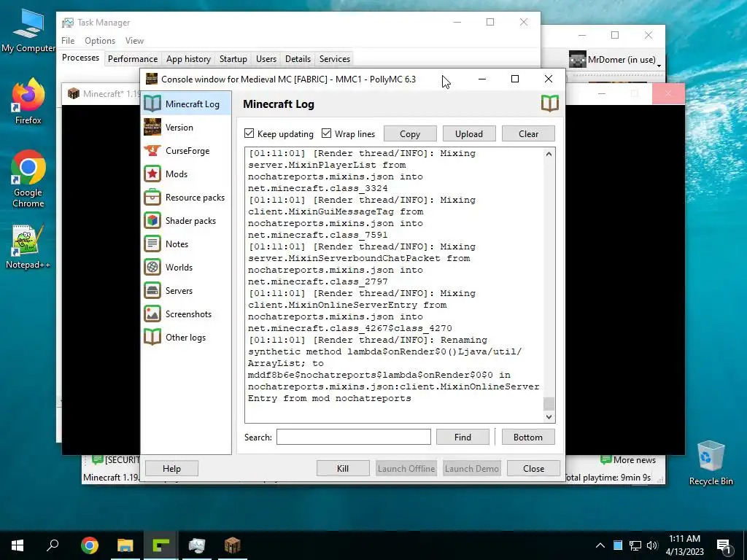Jump to the Bottom of the log
This screenshot has height=560, width=747.
pyautogui.click(x=528, y=437)
